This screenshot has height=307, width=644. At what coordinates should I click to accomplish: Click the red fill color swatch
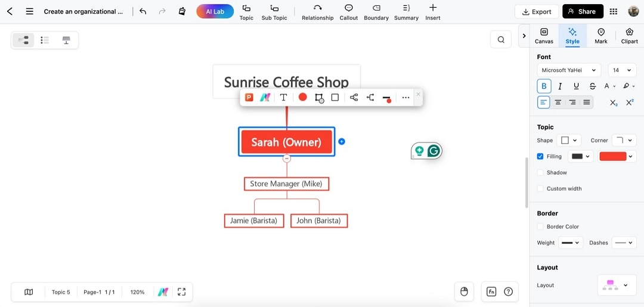[613, 156]
